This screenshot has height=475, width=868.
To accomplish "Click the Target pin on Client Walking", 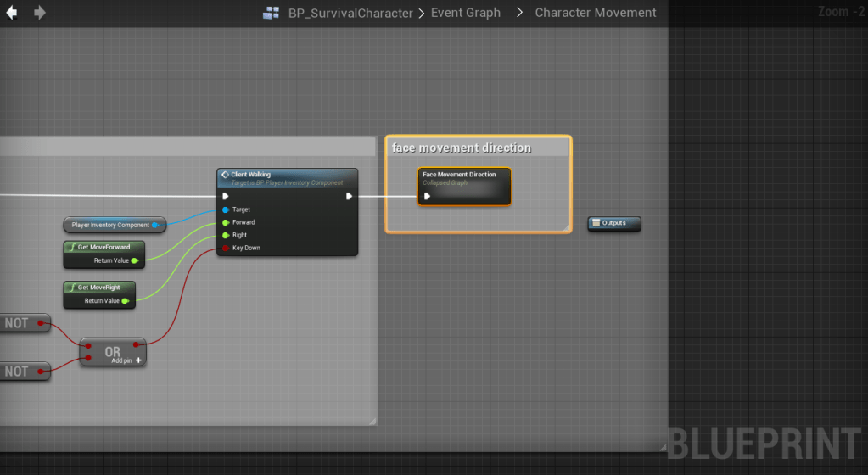I will coord(226,210).
